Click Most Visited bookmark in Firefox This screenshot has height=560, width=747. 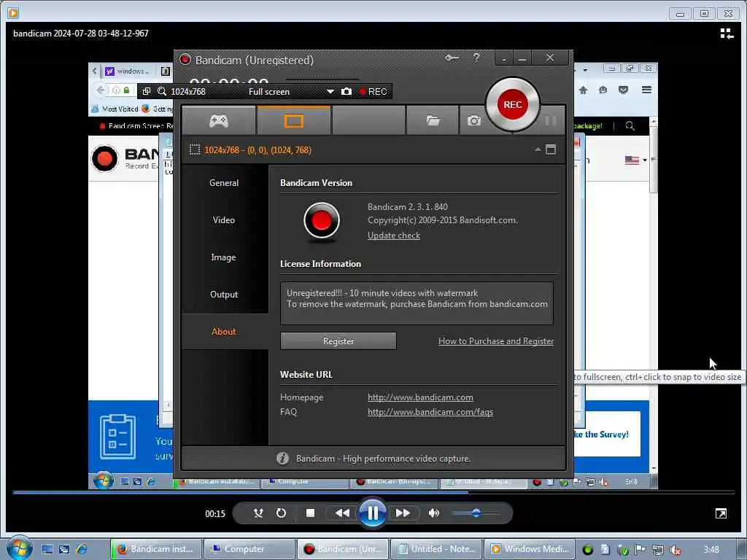coord(115,109)
